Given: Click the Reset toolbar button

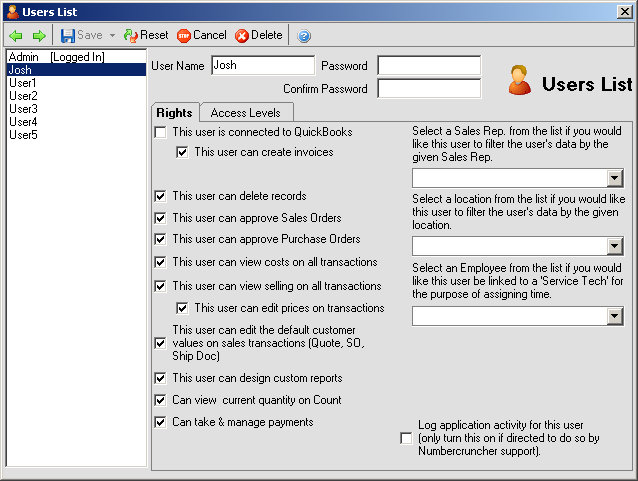Looking at the screenshot, I should [146, 35].
